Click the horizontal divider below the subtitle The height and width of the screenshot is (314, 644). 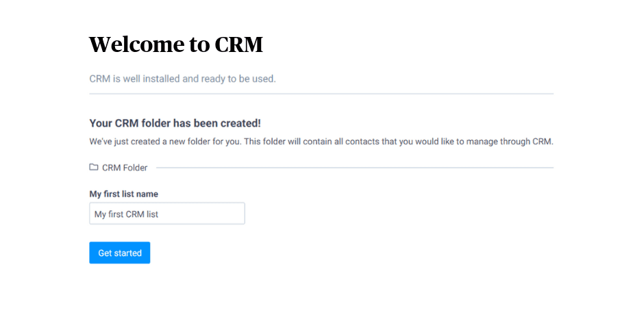click(321, 94)
